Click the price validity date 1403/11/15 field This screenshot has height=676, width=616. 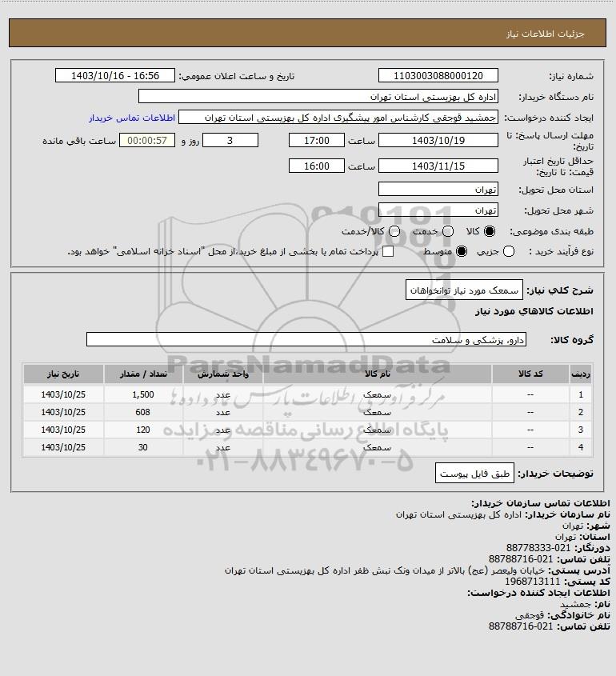[438, 166]
